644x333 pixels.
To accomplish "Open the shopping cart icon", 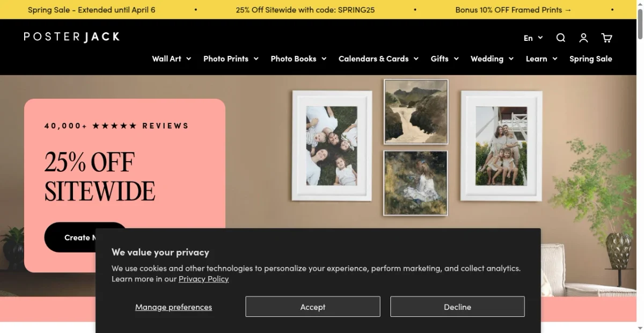I will click(x=606, y=38).
